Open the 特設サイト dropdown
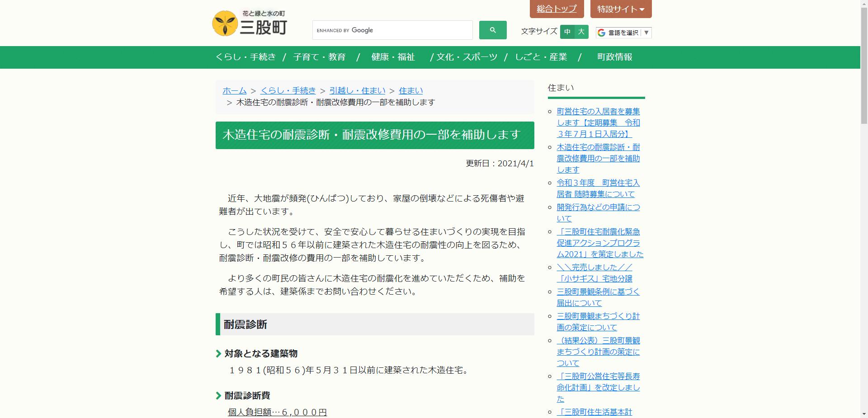The width and height of the screenshot is (868, 418). [619, 9]
